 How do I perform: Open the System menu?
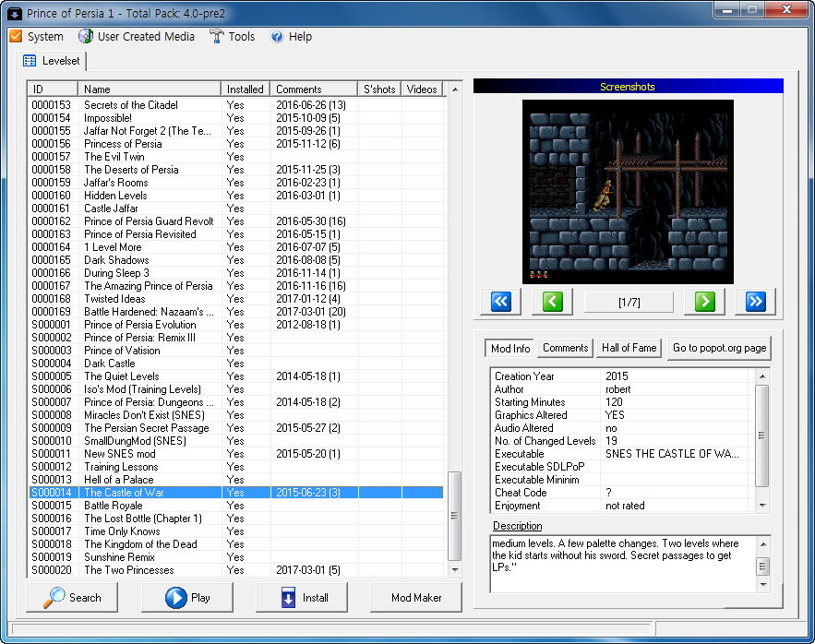click(37, 36)
